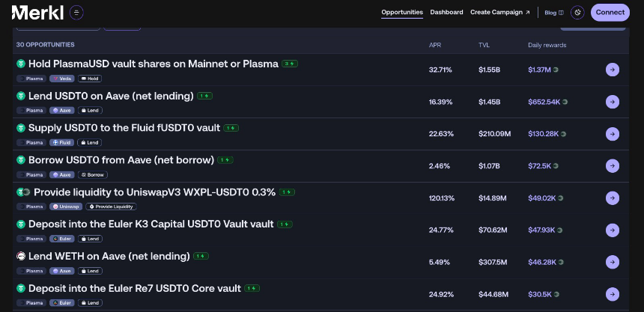The image size is (644, 312).
Task: Click the Merkl logo
Action: click(38, 12)
